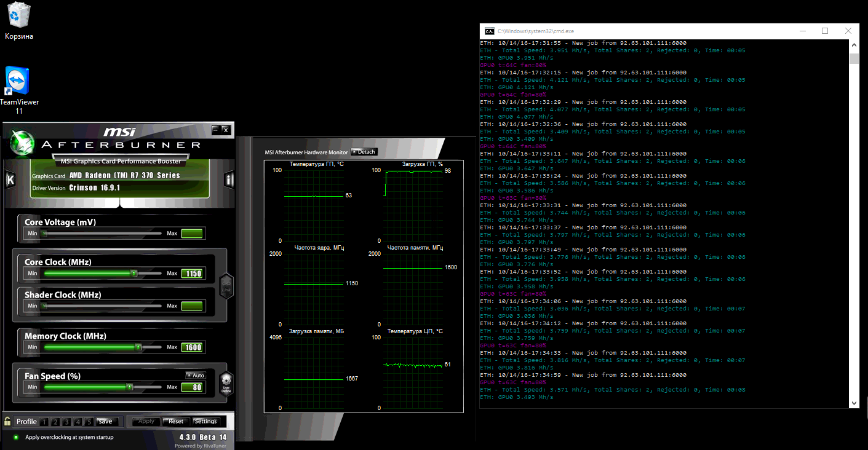Select profile slot 5
Viewport: 868px width, 450px height.
89,422
